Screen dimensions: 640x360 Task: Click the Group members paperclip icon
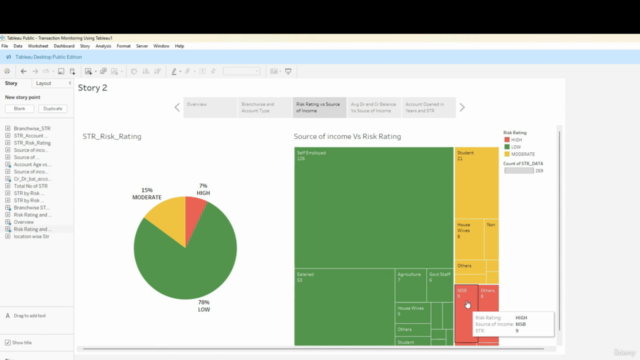pyautogui.click(x=187, y=71)
